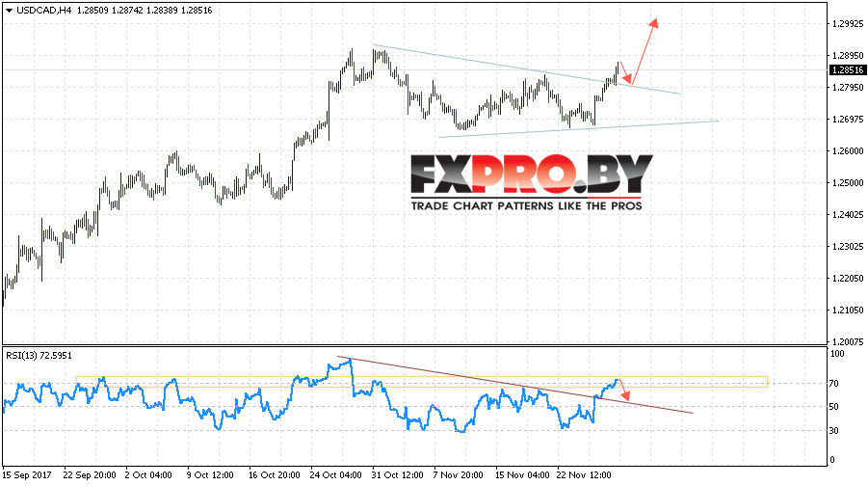Select the price scale label 1.26000

848,150
